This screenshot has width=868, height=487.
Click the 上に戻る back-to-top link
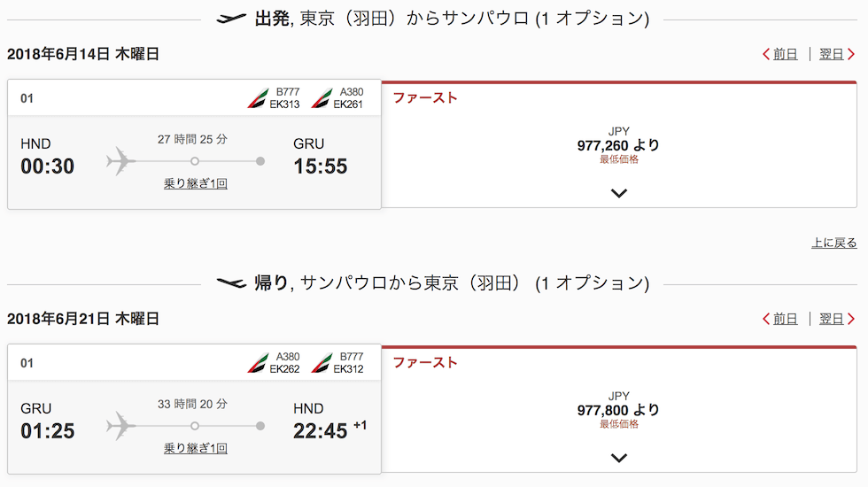click(x=833, y=243)
